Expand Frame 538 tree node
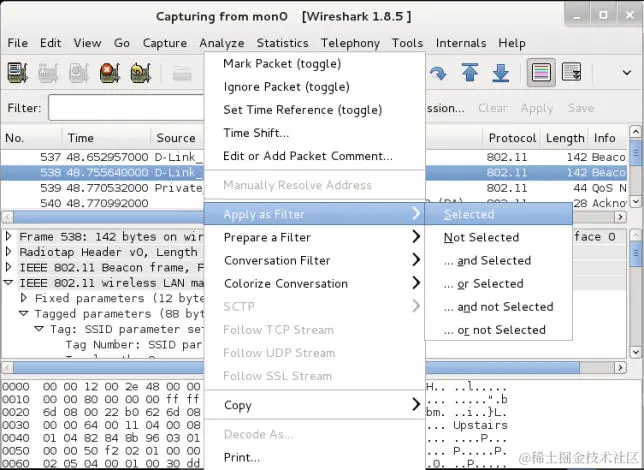This screenshot has width=644, height=470. (8, 236)
